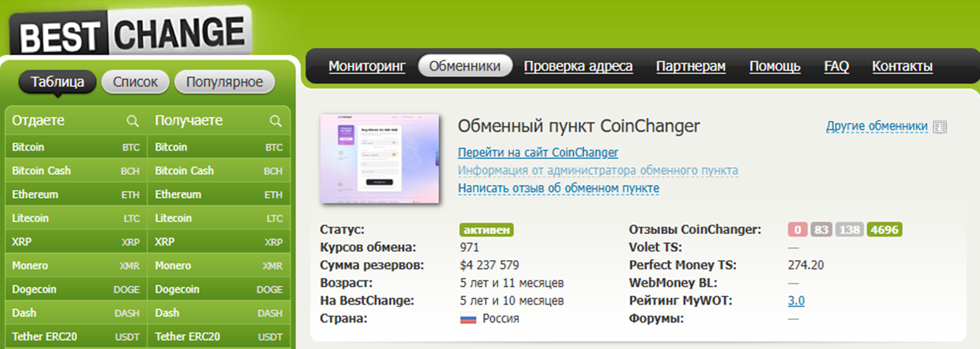Click the Получаете column header
The height and width of the screenshot is (349, 980).
(x=189, y=121)
